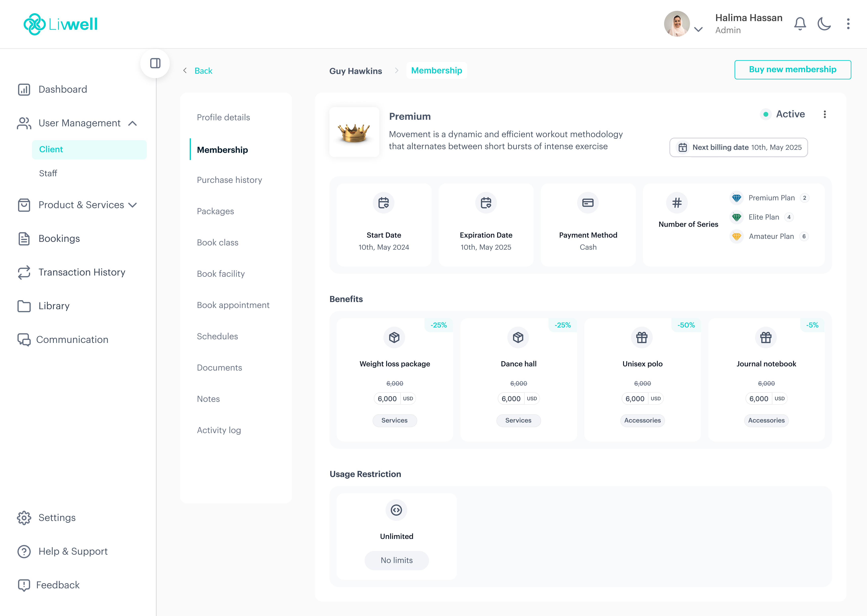Screen dimensions: 867x616
Task: Go to Communication section
Action: click(x=72, y=340)
